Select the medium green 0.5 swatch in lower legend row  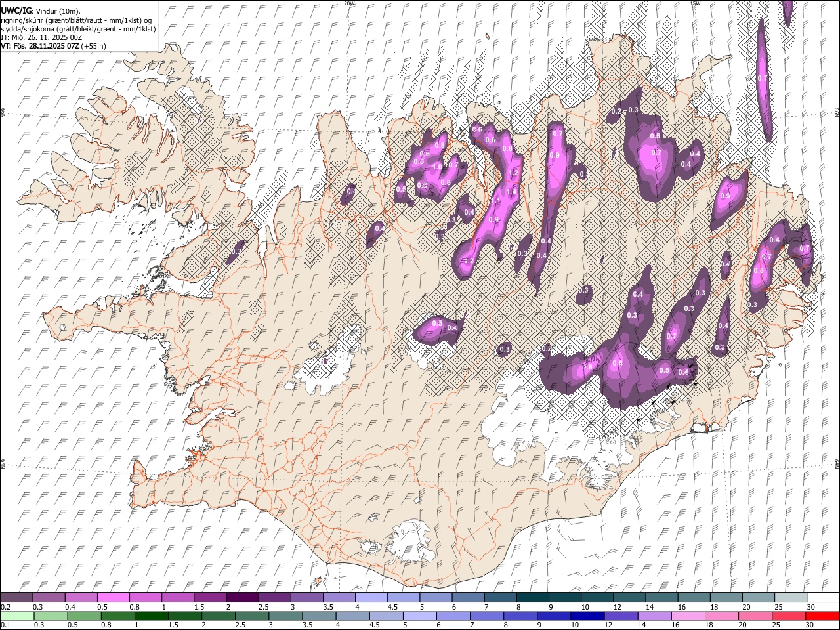click(x=85, y=616)
